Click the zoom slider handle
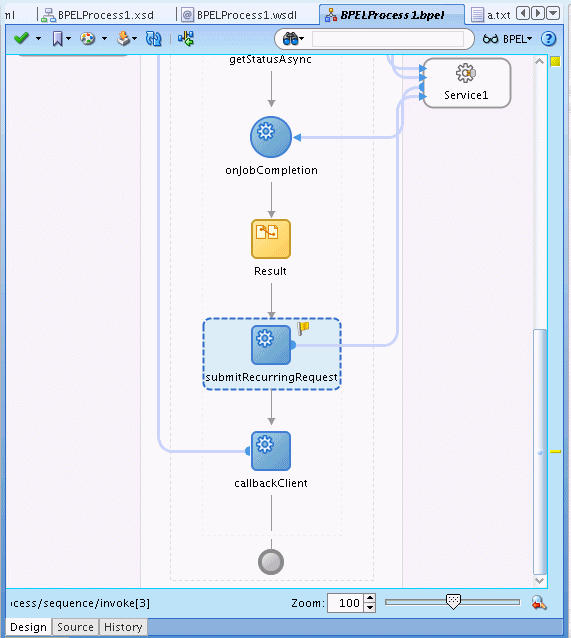The width and height of the screenshot is (571, 638). click(x=453, y=602)
